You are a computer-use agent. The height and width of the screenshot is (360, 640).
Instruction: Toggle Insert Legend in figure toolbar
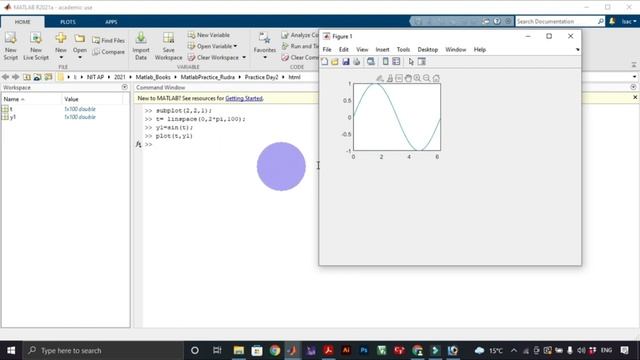(x=396, y=62)
